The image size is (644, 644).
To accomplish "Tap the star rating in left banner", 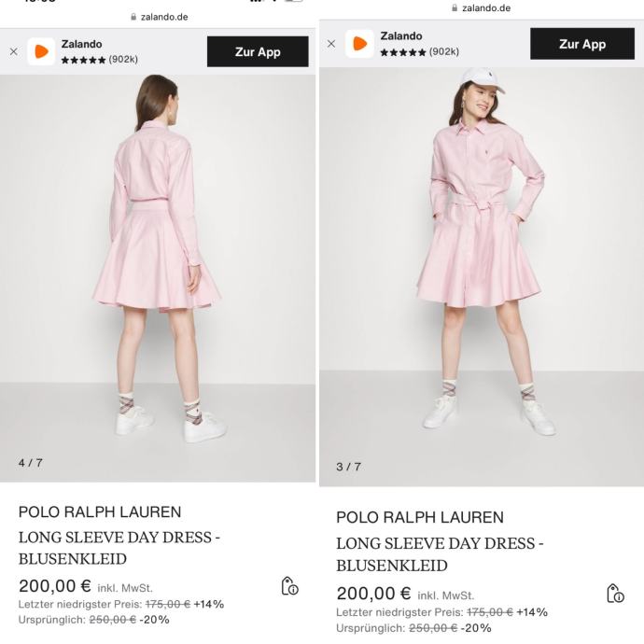I will [x=83, y=60].
